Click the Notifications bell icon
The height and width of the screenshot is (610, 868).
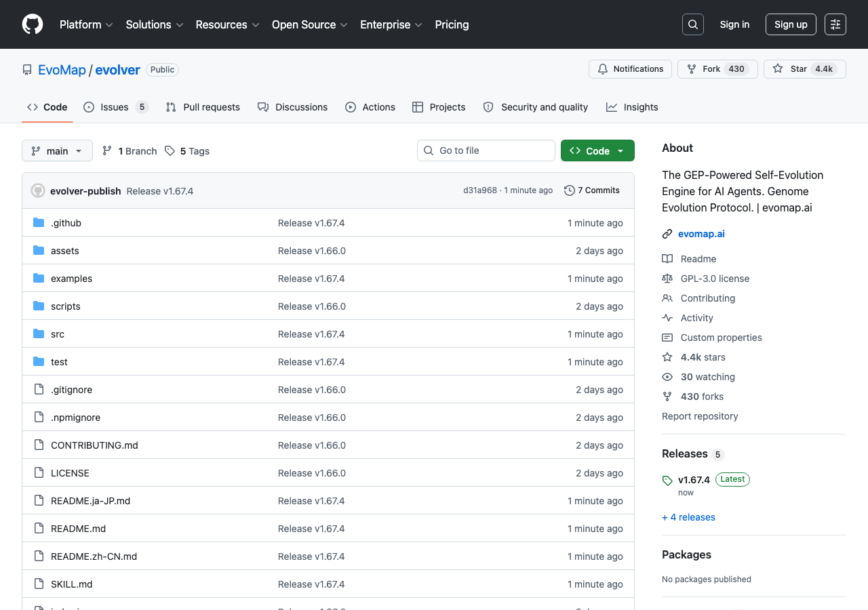click(602, 68)
